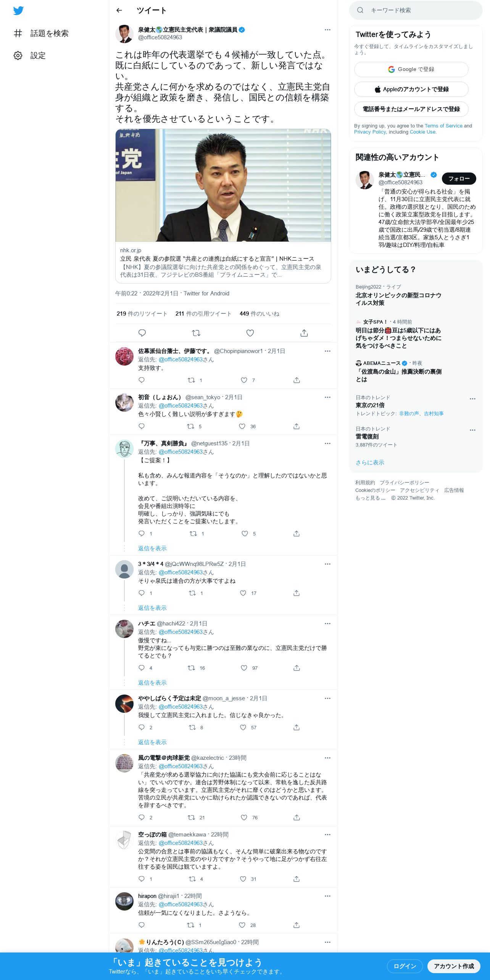Click the フォロー button
The width and height of the screenshot is (490, 980).
[x=459, y=179]
